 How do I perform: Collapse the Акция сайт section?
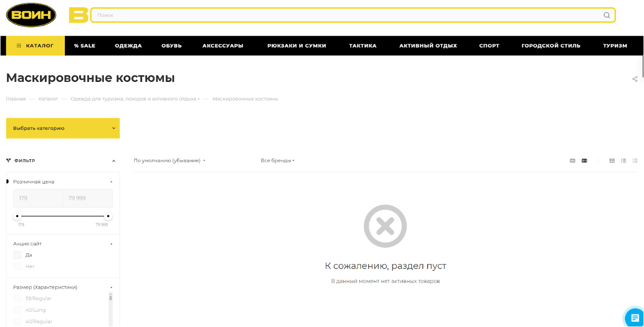(112, 244)
